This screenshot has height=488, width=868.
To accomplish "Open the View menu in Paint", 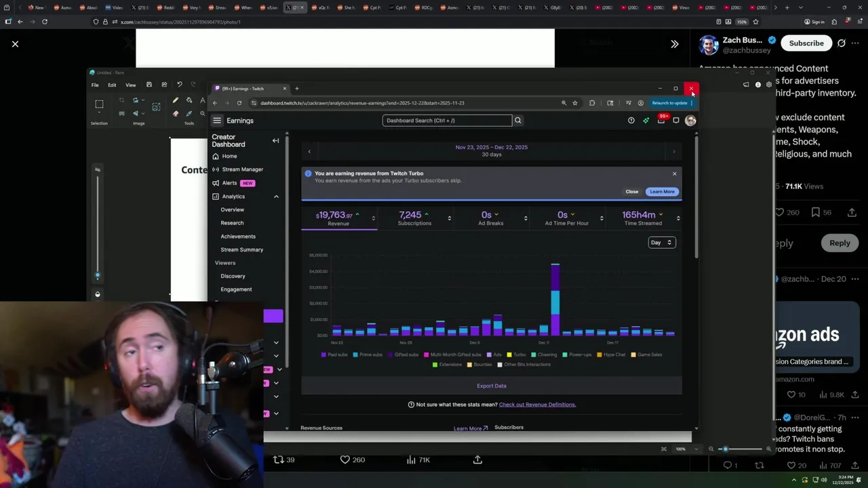I will coord(130,85).
